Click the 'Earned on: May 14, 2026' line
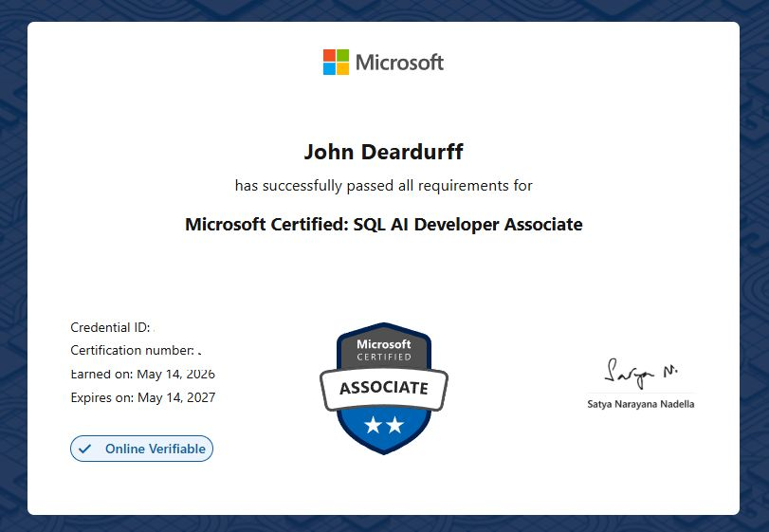This screenshot has height=532, width=769. pyautogui.click(x=143, y=375)
